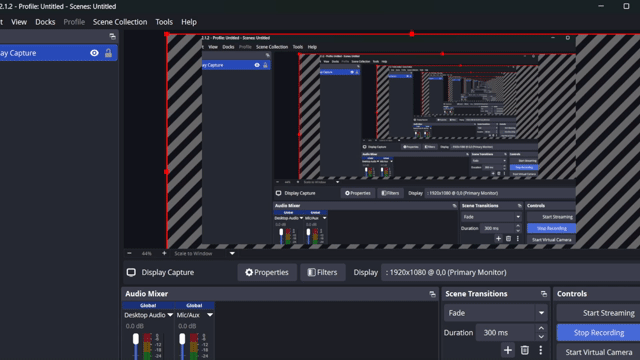Click Start Streaming button

click(598, 313)
